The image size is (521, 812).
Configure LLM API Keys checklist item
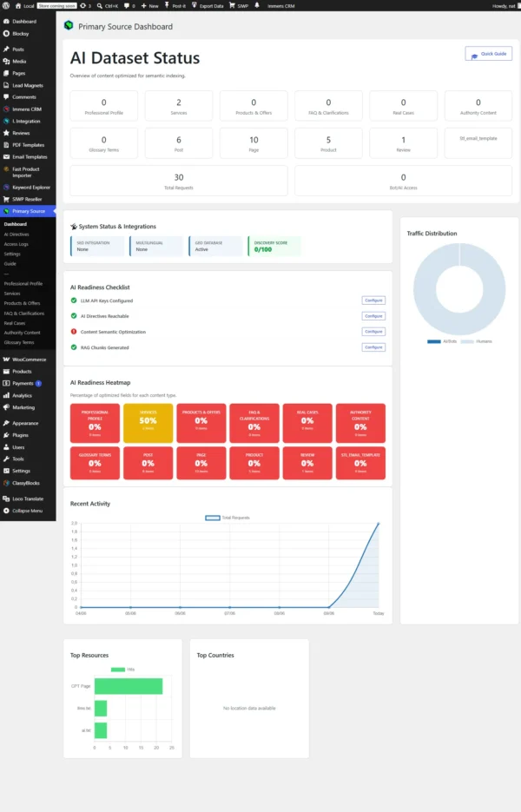(373, 300)
